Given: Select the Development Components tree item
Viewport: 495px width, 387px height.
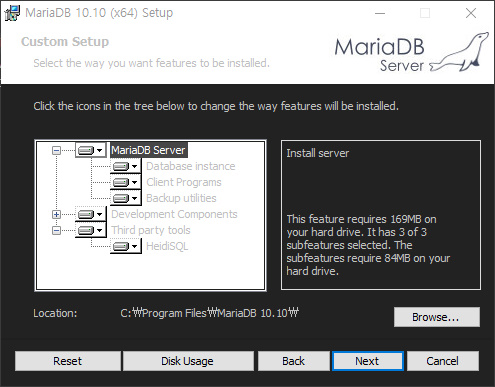Looking at the screenshot, I should pos(174,214).
